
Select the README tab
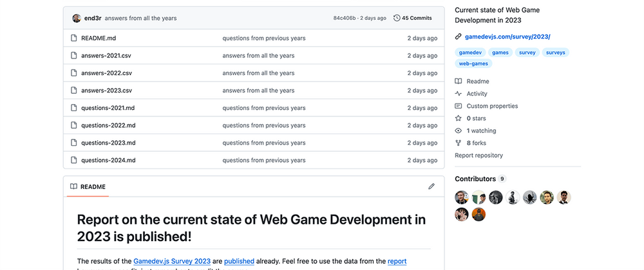pos(88,186)
